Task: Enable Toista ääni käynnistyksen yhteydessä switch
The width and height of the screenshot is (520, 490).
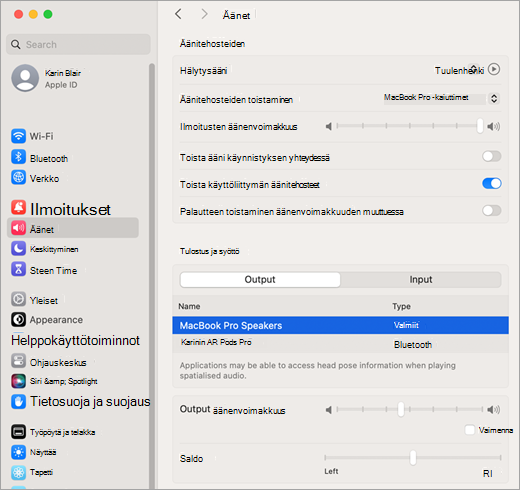Action: coord(492,156)
